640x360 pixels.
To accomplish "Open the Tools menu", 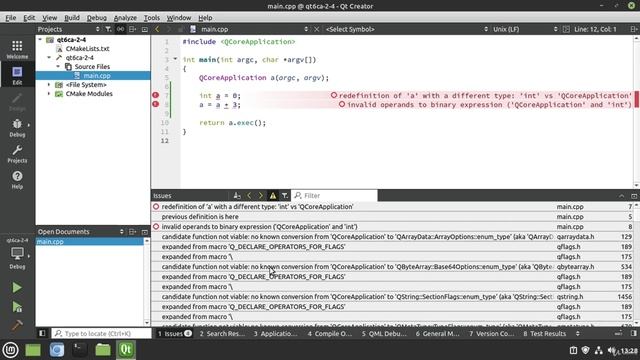I will click(151, 18).
